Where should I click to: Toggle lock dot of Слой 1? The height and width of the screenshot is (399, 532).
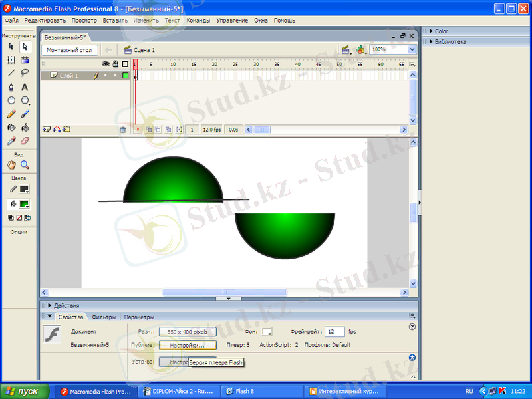(x=115, y=76)
